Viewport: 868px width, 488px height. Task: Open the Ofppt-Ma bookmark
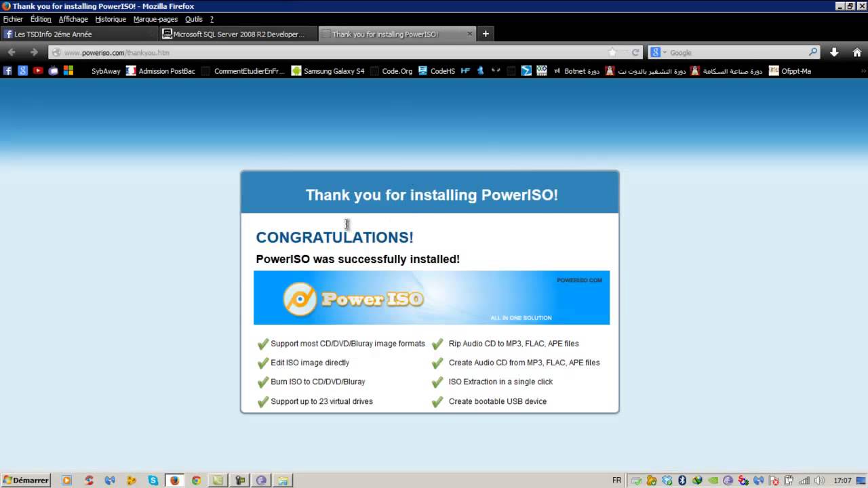pos(790,70)
